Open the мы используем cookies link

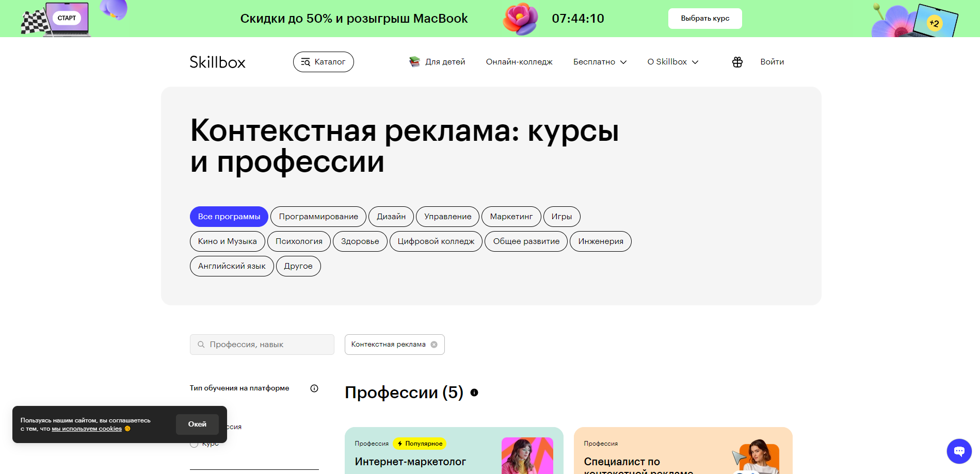click(87, 429)
